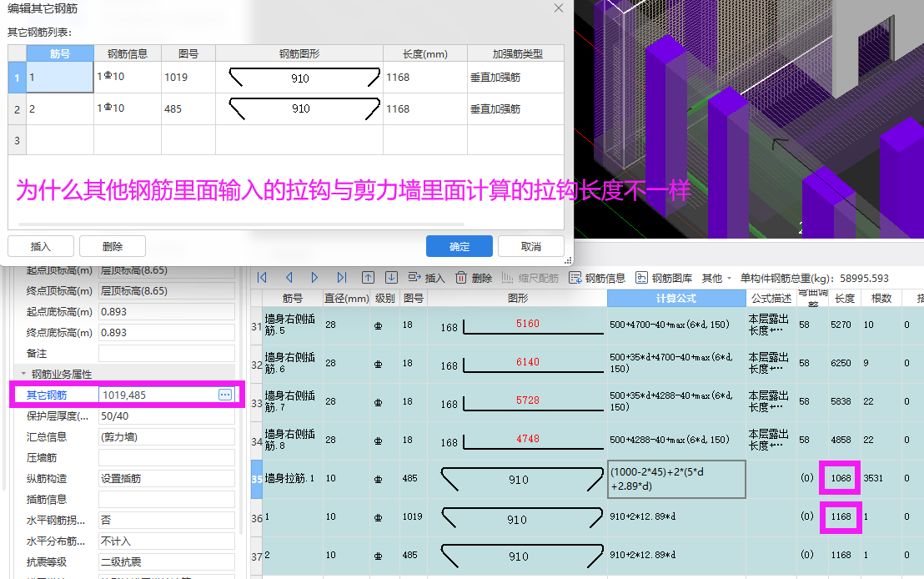This screenshot has width=924, height=579.
Task: Select row header 2 in rebar list
Action: [x=17, y=109]
